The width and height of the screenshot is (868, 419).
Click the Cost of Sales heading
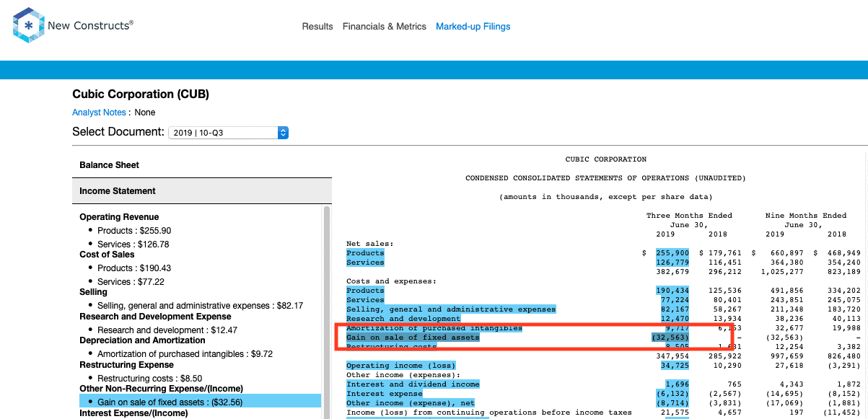(107, 255)
